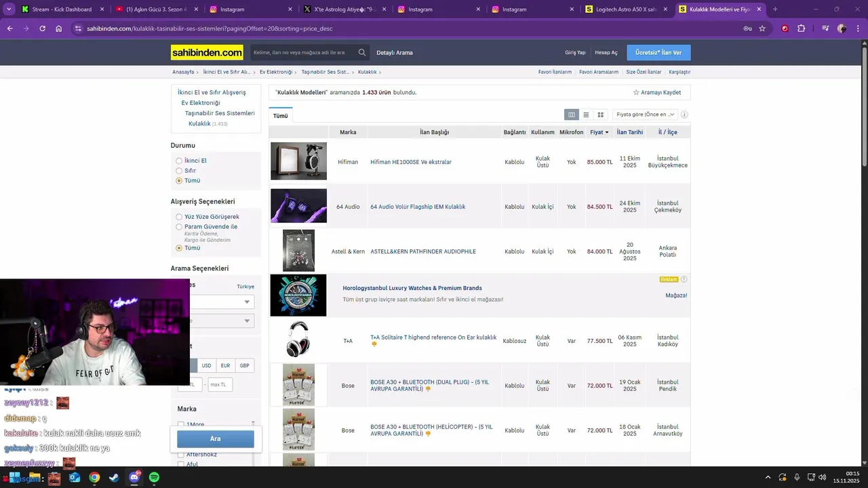This screenshot has width=868, height=488.
Task: Switch to list view icon
Action: click(586, 115)
